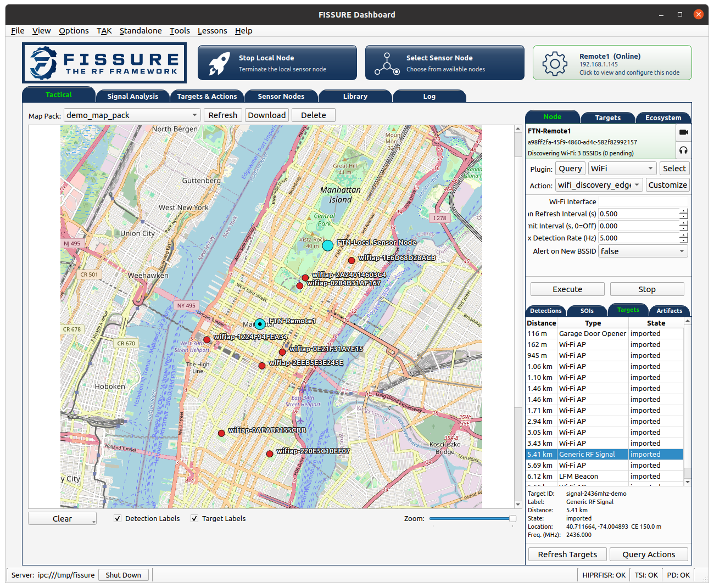Open the WiFi plugin dropdown

point(623,169)
